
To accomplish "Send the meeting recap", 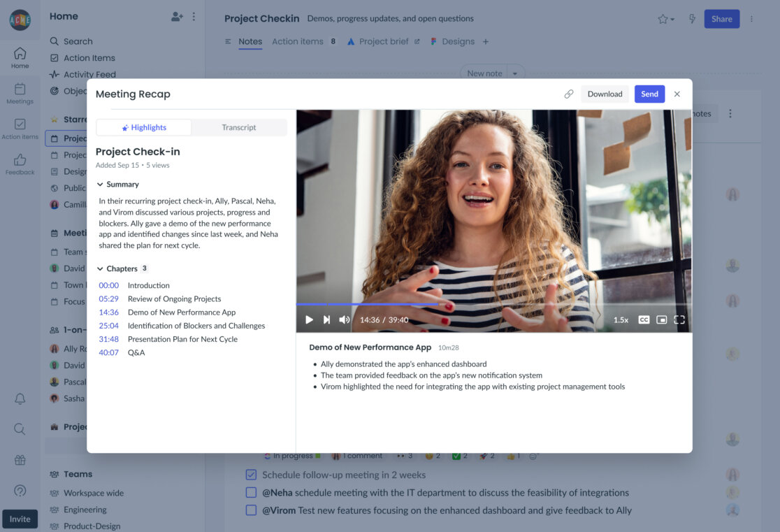I will click(x=649, y=94).
